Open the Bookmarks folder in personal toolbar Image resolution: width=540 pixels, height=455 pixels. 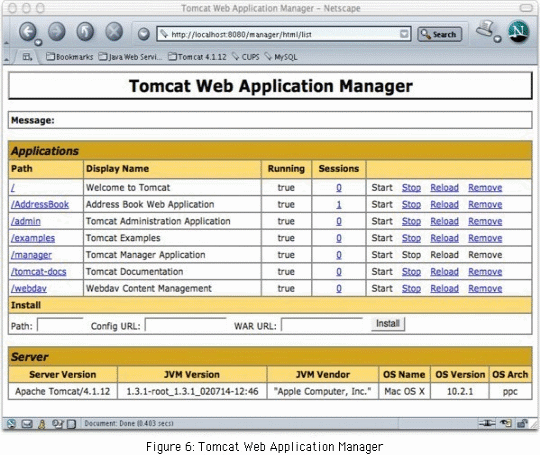click(70, 57)
